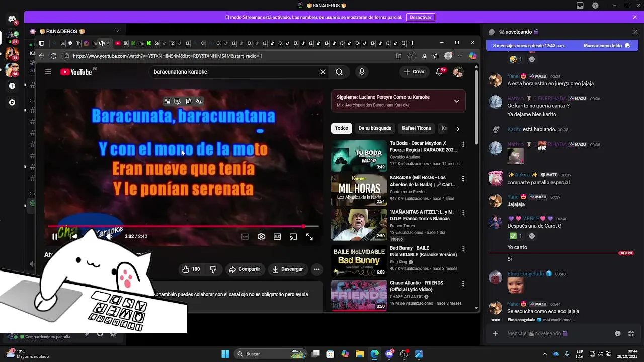Open options for Bad Bunny Baile video

463,249
